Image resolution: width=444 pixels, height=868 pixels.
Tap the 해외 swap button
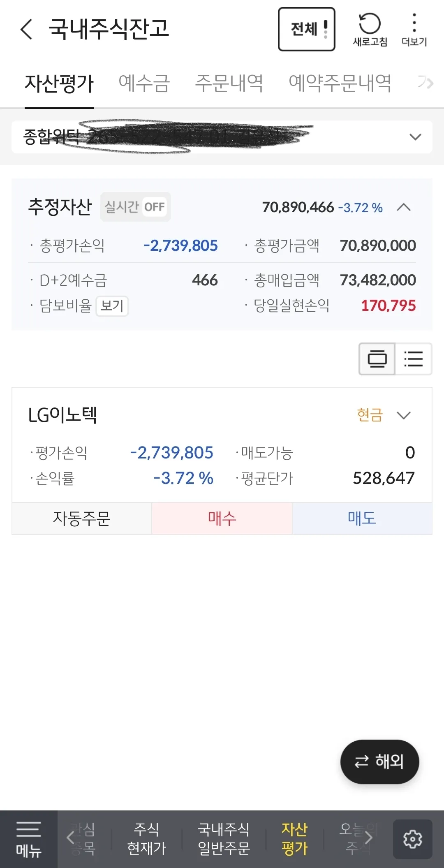(x=379, y=762)
